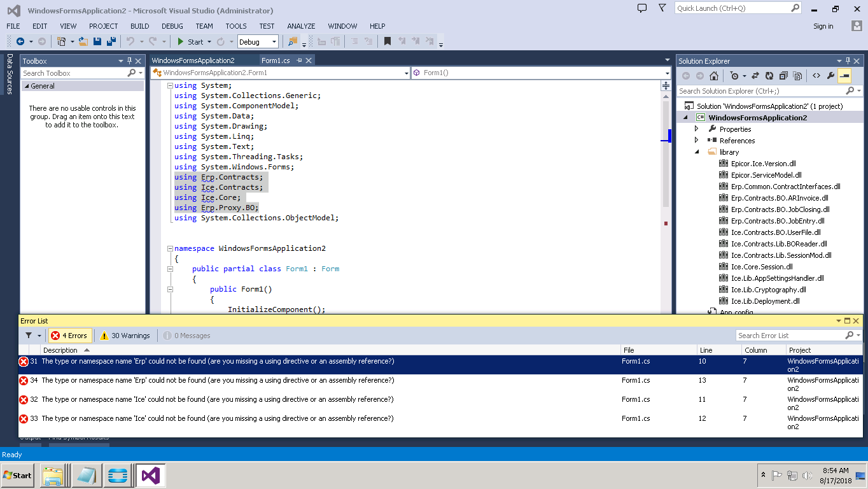Click the volume icon in system tray
The width and height of the screenshot is (868, 489).
pyautogui.click(x=808, y=476)
